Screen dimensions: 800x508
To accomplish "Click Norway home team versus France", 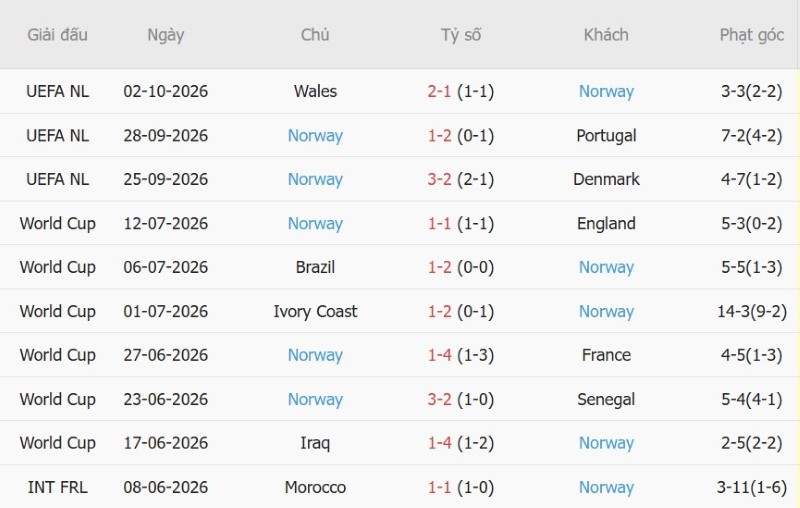I will 315,355.
